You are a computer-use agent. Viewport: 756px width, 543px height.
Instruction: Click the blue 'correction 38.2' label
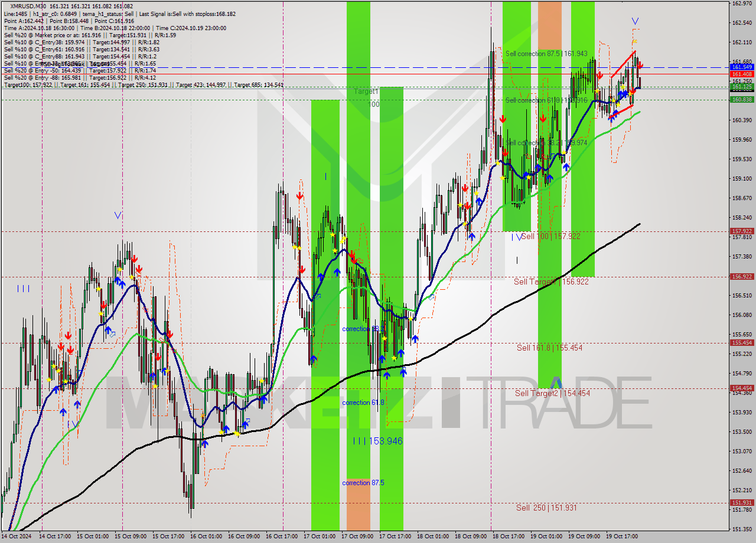pos(363,329)
